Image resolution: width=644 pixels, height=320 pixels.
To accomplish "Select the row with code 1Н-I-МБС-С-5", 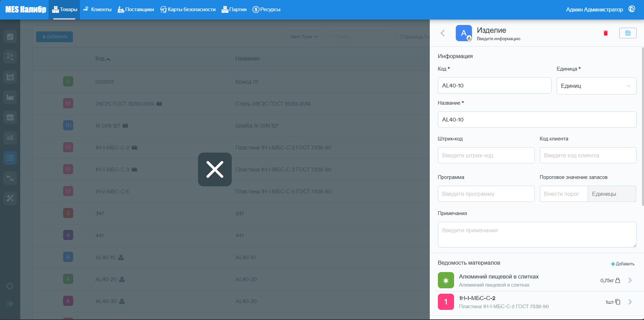I will coord(231,191).
